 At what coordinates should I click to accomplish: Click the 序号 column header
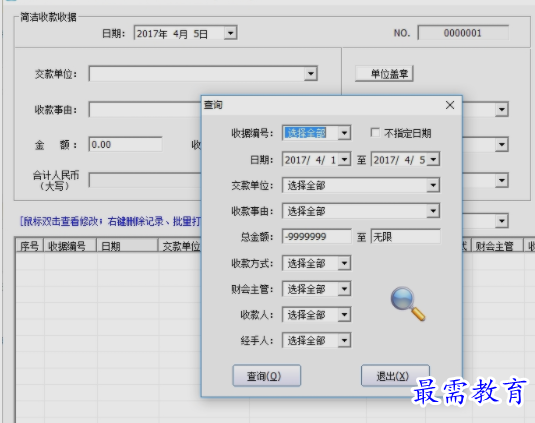pos(30,246)
